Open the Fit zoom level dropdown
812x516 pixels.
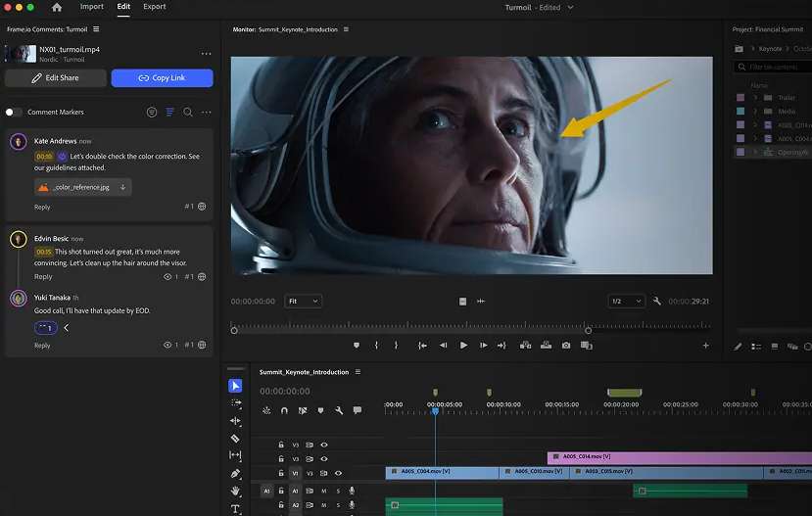click(303, 302)
